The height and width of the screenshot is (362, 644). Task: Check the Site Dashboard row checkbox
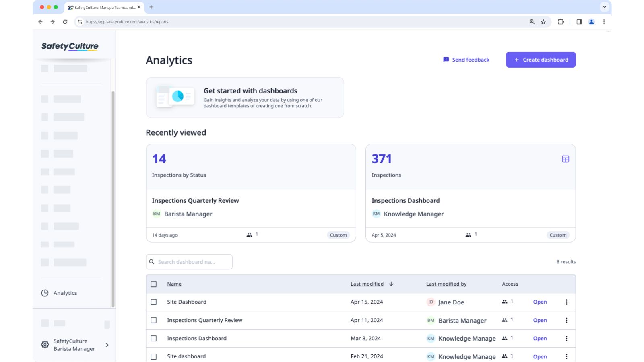click(153, 302)
